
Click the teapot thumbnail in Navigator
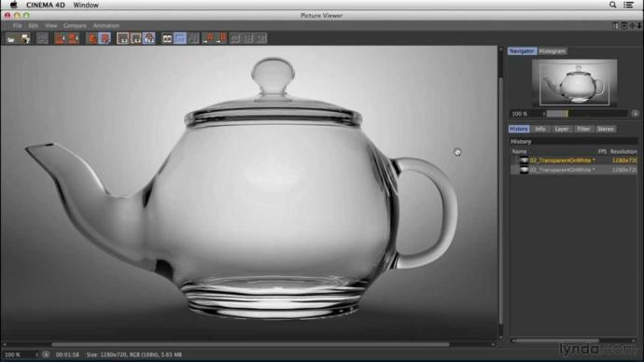(x=574, y=82)
